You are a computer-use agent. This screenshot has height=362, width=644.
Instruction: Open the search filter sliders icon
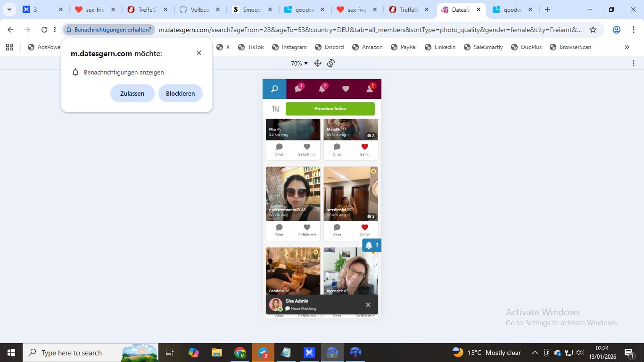(x=276, y=109)
